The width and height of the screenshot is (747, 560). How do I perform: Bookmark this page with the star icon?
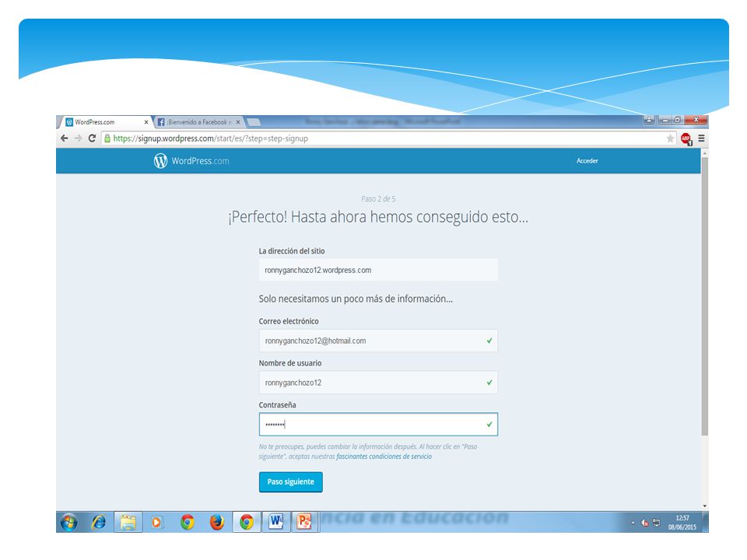pyautogui.click(x=670, y=138)
